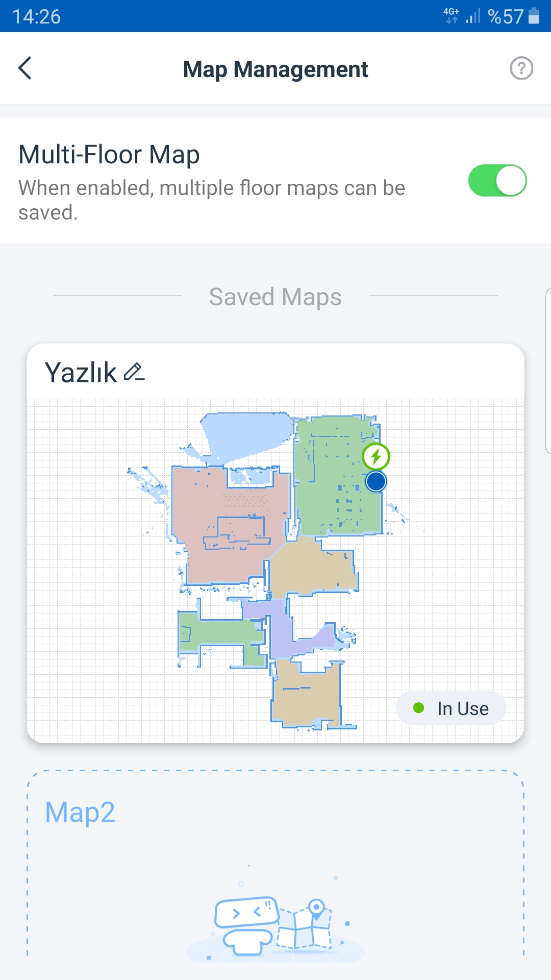This screenshot has height=980, width=551.
Task: Tap the In Use status badge
Action: [x=451, y=708]
